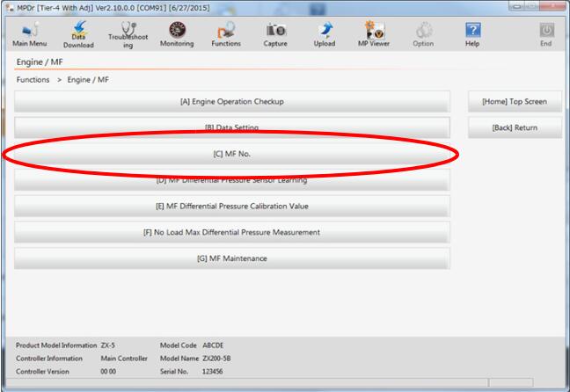This screenshot has height=392, width=570.
Task: Click the Serial No. value 123456
Action: pyautogui.click(x=212, y=371)
